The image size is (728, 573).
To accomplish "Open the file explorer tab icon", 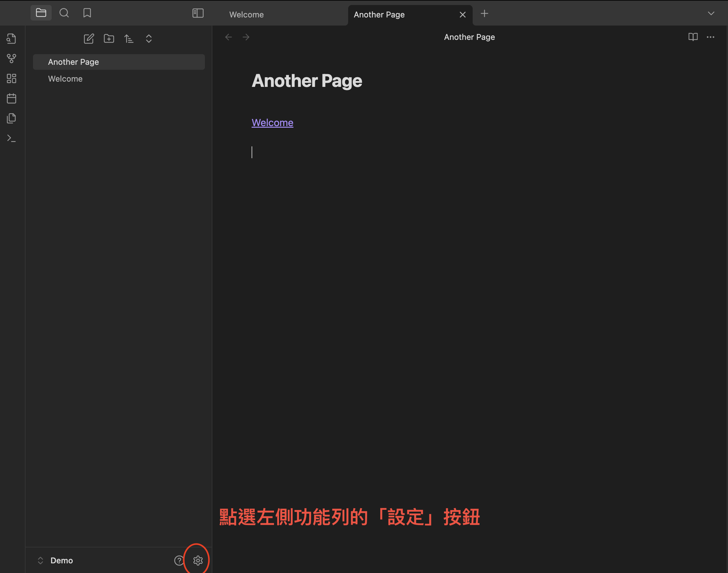I will (x=41, y=13).
